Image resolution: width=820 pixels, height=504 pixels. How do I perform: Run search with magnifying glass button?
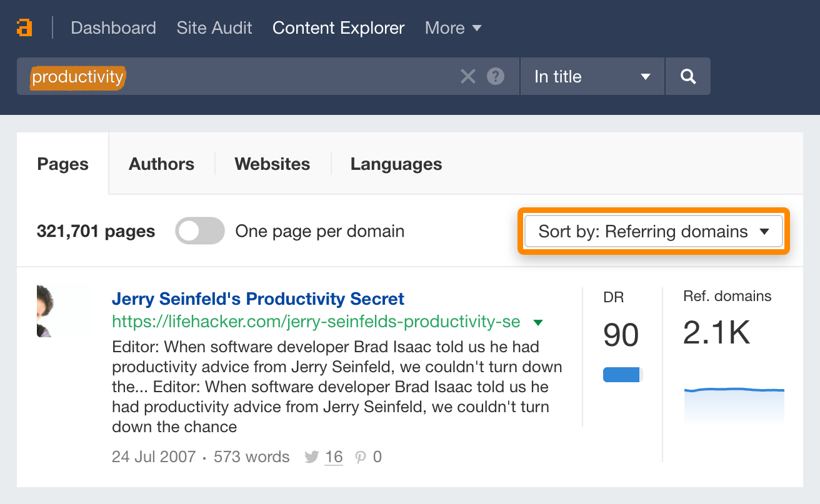[x=687, y=77]
